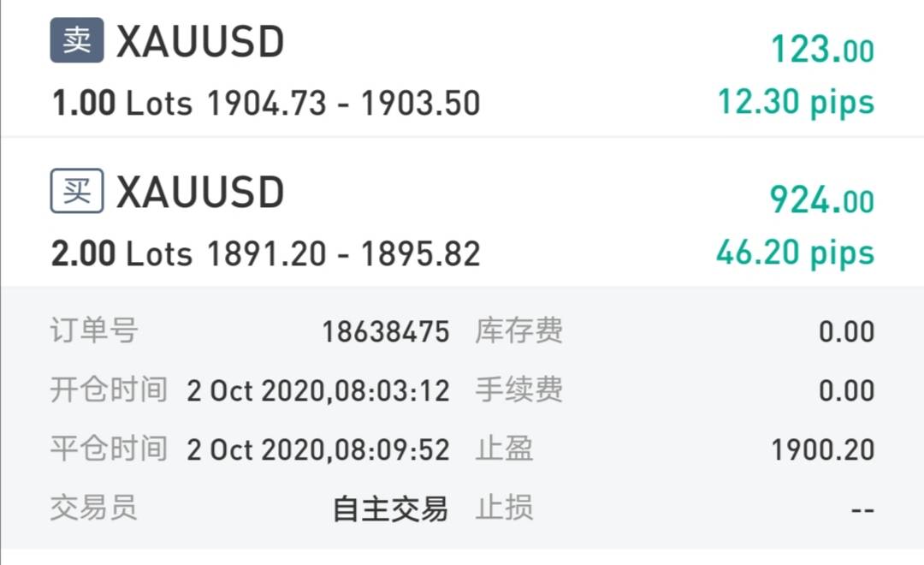Click the 订单号 label

pos(94,331)
